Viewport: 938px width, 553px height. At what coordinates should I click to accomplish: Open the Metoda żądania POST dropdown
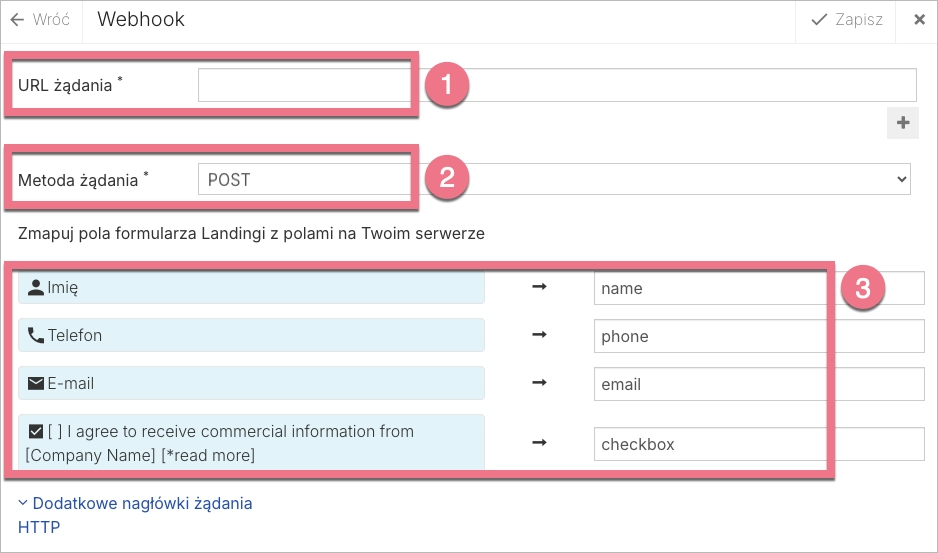(555, 180)
